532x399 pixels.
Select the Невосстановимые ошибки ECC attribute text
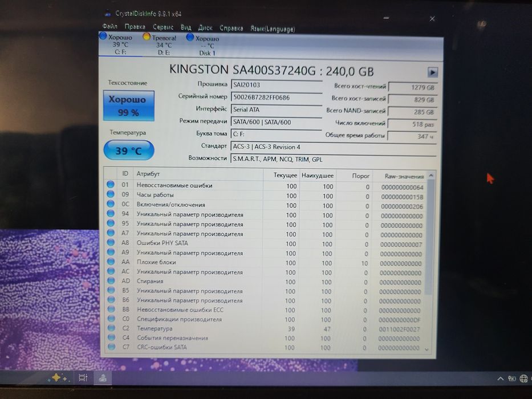(180, 310)
